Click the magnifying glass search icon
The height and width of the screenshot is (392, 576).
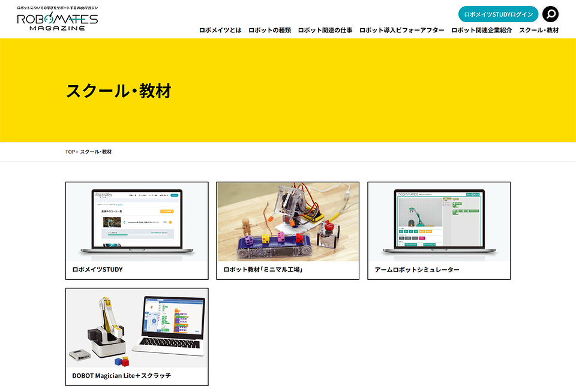(550, 14)
